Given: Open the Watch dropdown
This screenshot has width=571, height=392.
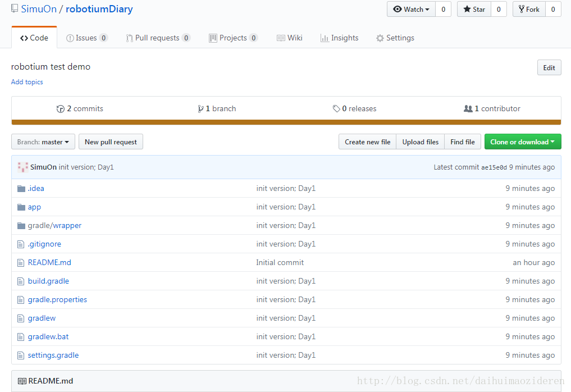Looking at the screenshot, I should pos(411,9).
